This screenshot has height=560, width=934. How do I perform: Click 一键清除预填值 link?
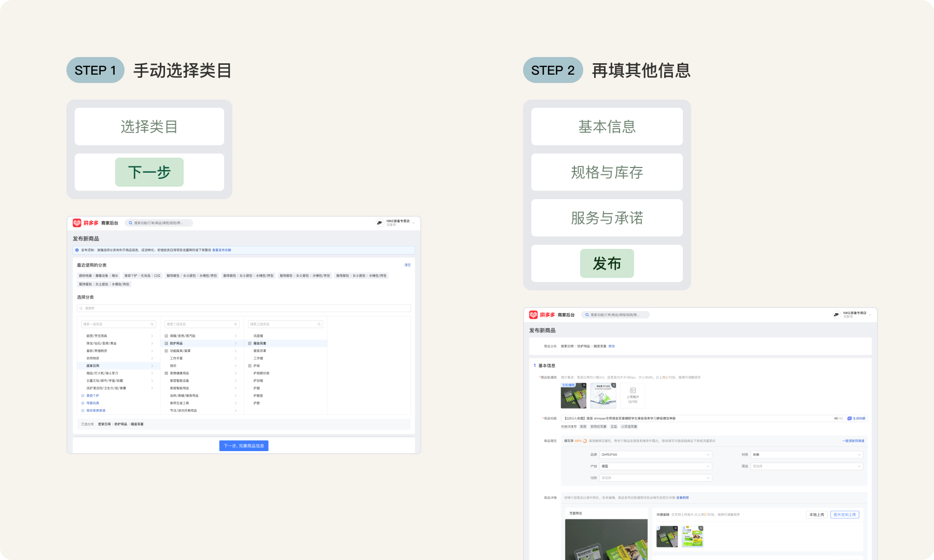(x=853, y=441)
